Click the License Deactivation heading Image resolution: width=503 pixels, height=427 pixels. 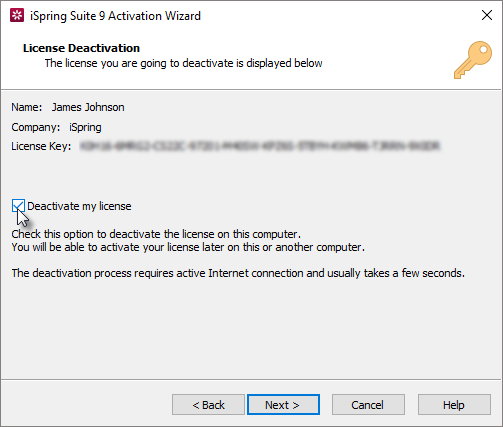pos(81,48)
